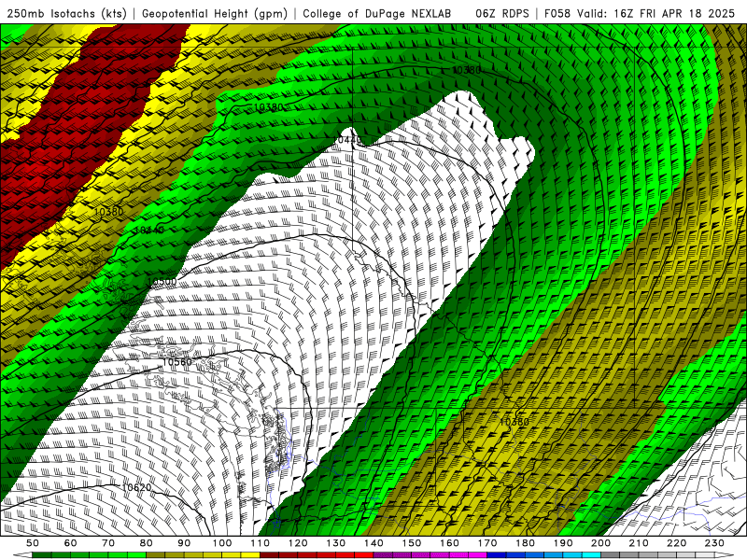Image resolution: width=747 pixels, height=560 pixels.
Task: Click the bright yellow swatch just before 110
Action: click(250, 555)
